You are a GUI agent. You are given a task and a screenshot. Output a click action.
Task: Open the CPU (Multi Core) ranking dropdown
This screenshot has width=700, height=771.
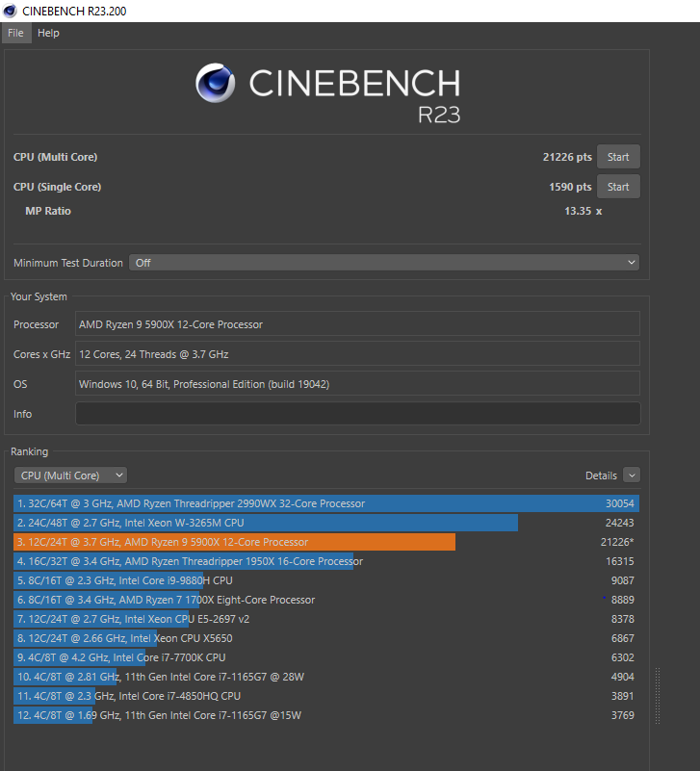click(70, 475)
